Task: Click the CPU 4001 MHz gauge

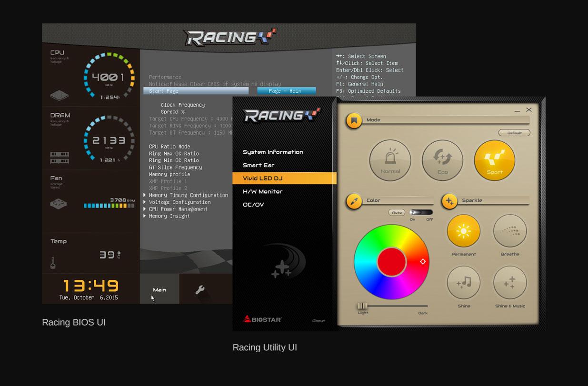Action: [109, 77]
